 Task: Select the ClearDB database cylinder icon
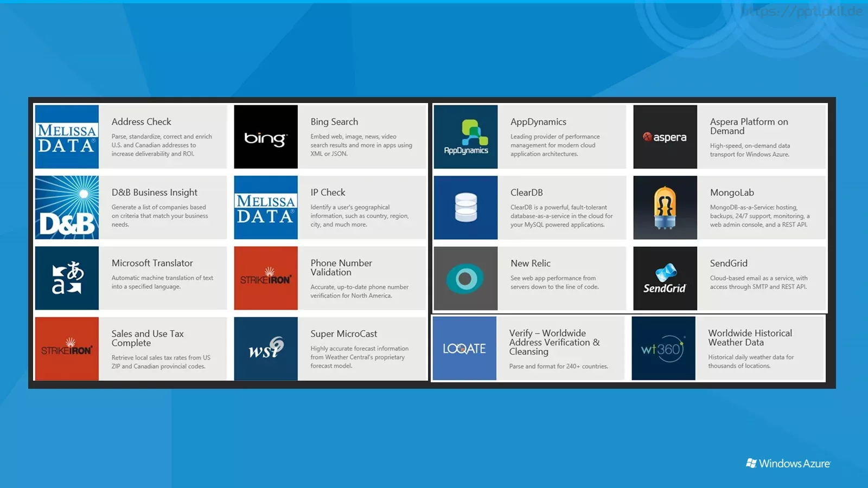click(x=466, y=207)
